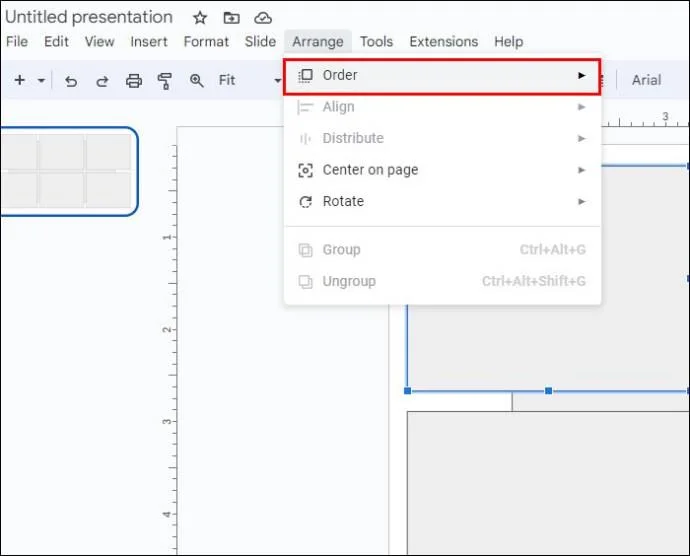Open the Slide menu

pyautogui.click(x=260, y=41)
